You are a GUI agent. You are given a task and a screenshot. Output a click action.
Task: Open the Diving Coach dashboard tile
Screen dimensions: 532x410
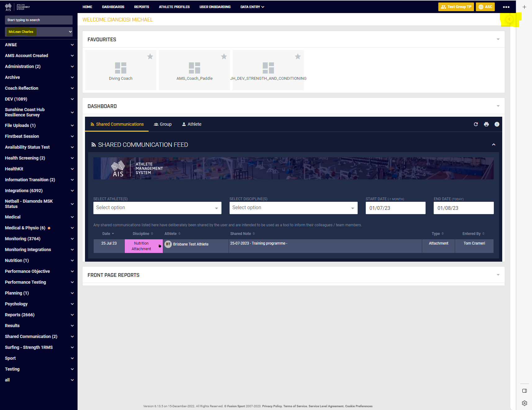(121, 70)
